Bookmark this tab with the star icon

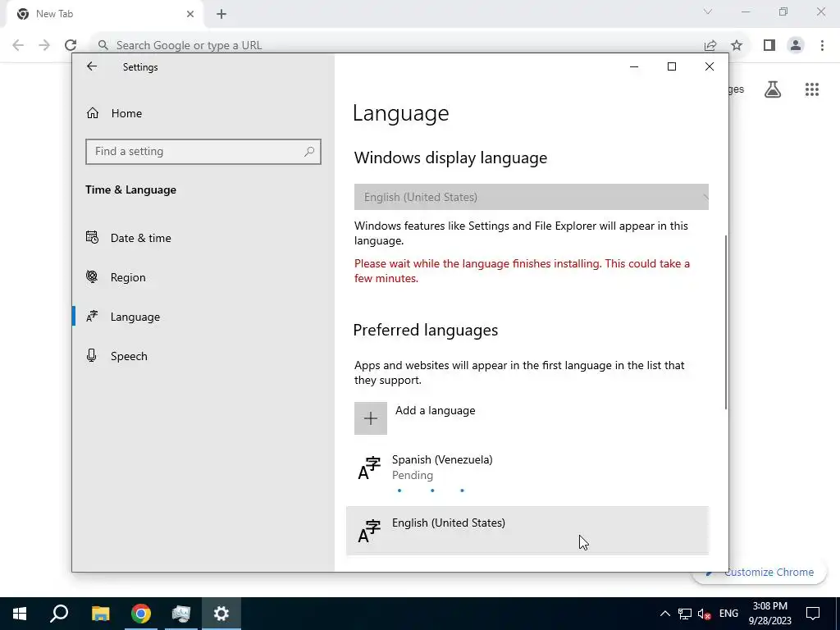point(737,45)
